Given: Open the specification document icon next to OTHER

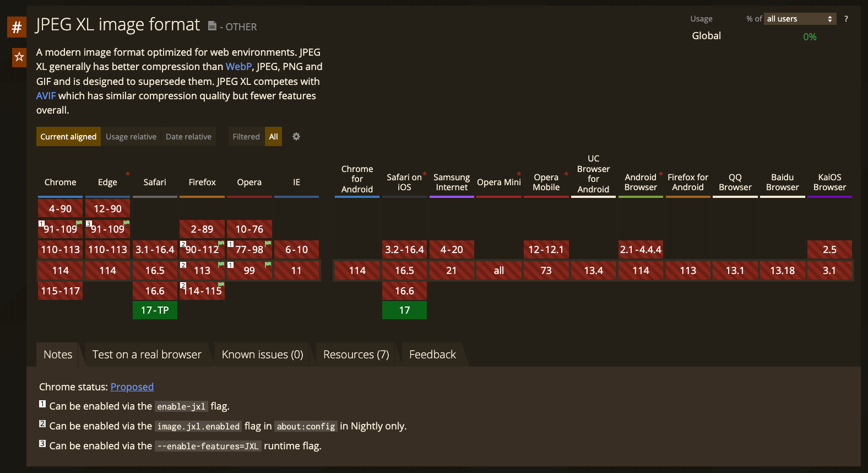Looking at the screenshot, I should tap(212, 26).
